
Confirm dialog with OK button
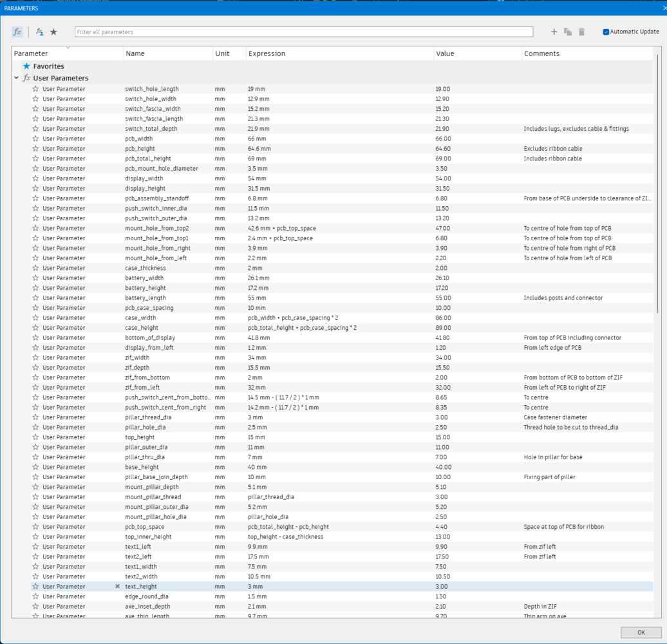(x=641, y=632)
